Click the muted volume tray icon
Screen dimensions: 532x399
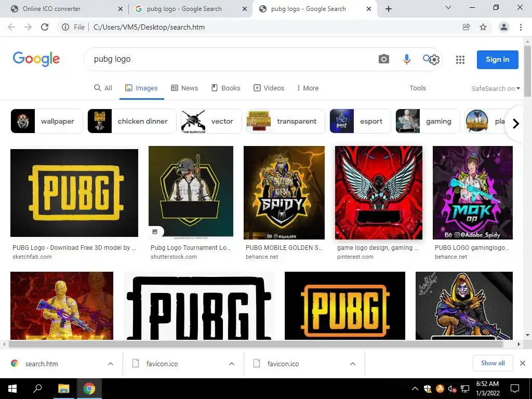tap(451, 389)
